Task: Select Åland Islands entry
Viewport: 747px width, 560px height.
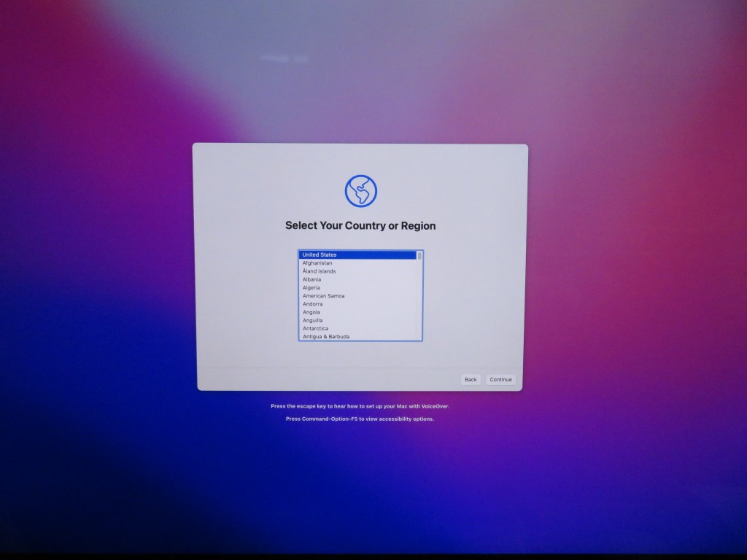Action: point(357,271)
